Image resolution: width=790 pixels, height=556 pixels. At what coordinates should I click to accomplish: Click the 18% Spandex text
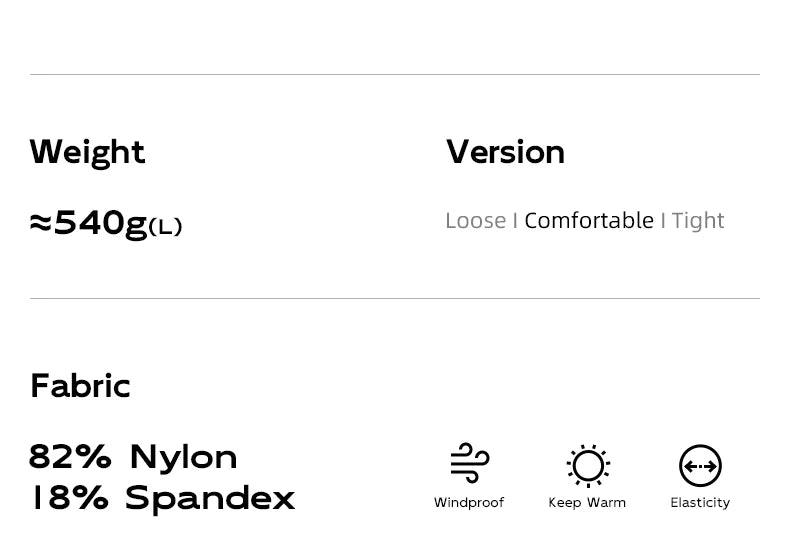(163, 498)
